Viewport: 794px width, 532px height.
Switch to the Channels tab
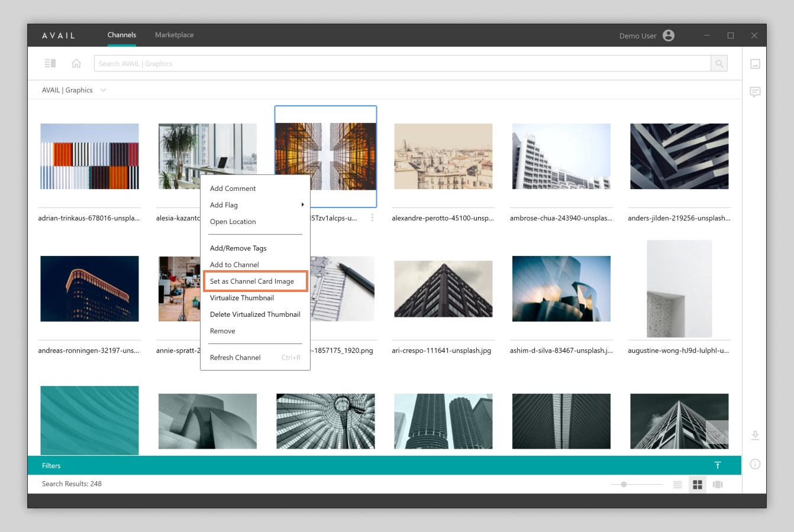coord(122,35)
